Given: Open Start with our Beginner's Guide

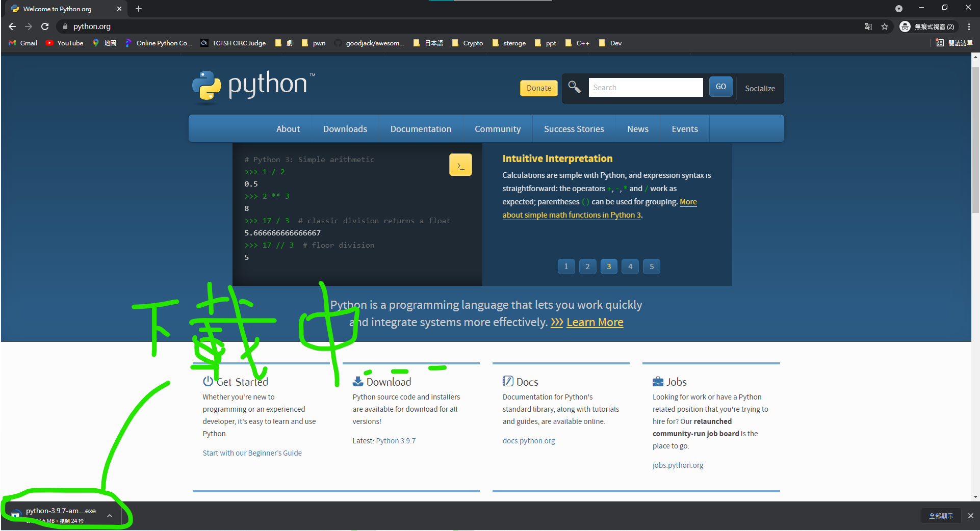Looking at the screenshot, I should click(x=252, y=453).
